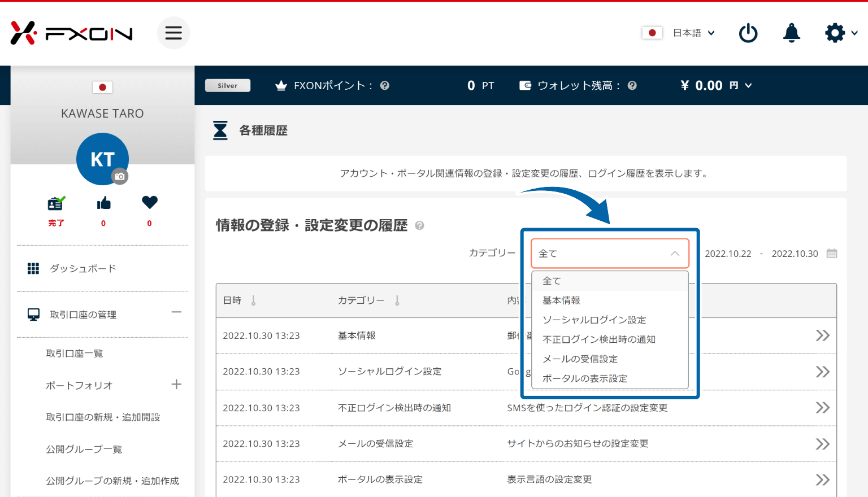Viewport: 868px width, 497px height.
Task: Select ポータルの表示設定 in the category list
Action: coord(610,378)
